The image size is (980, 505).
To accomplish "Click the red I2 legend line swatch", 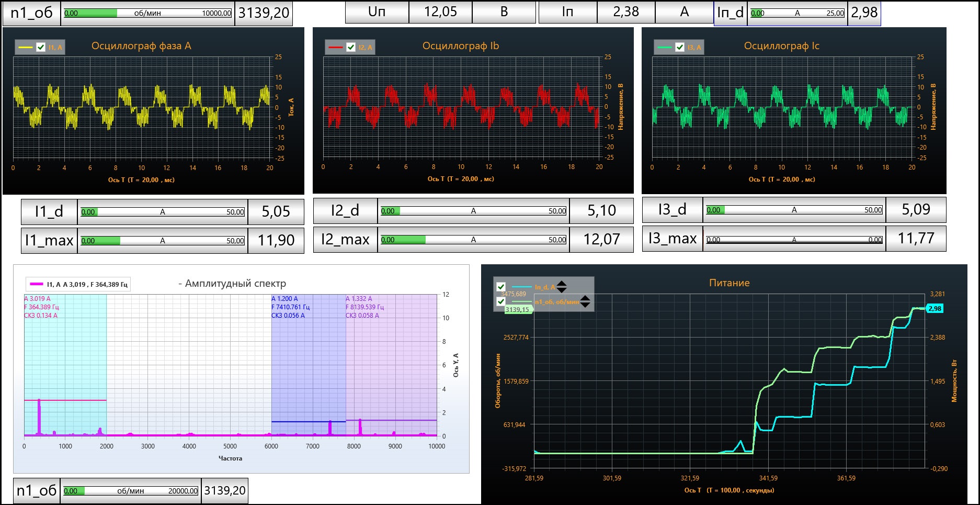I will coord(336,48).
